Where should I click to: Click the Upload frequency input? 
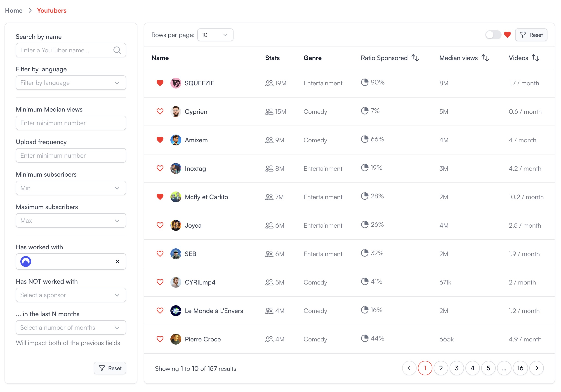tap(71, 156)
